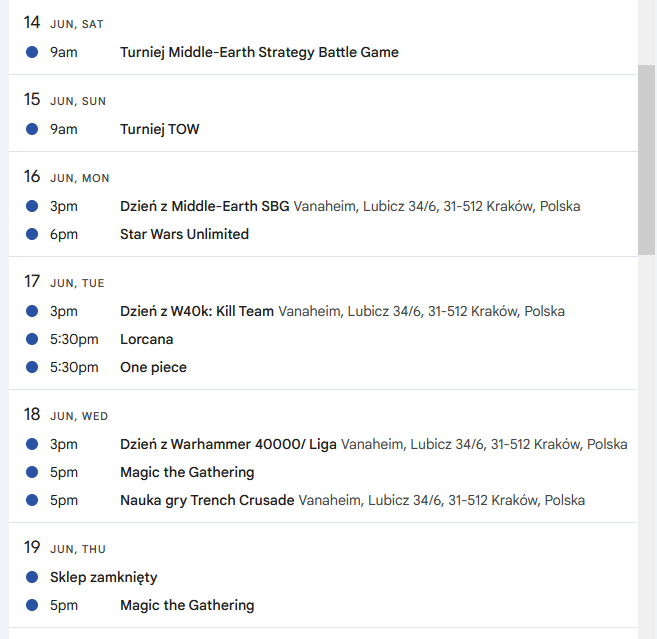657x639 pixels.
Task: Open Magic the Gathering event on 18 Jun
Action: [187, 472]
